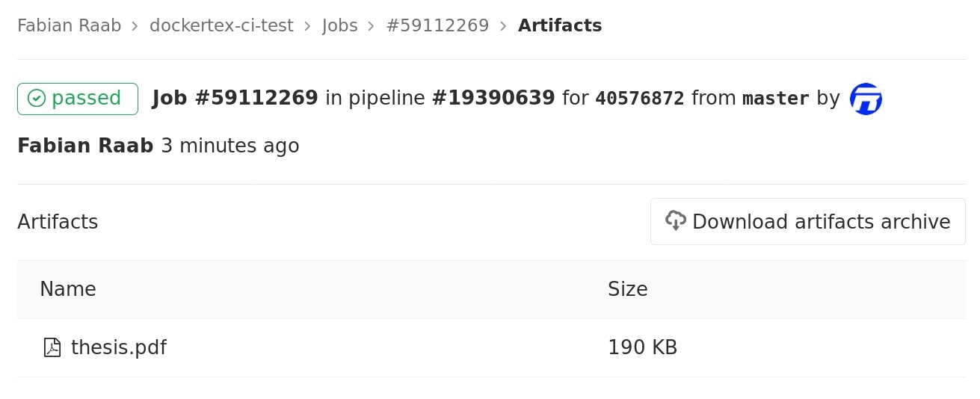Click the Size column header
Image resolution: width=980 pixels, height=399 pixels.
pyautogui.click(x=627, y=289)
